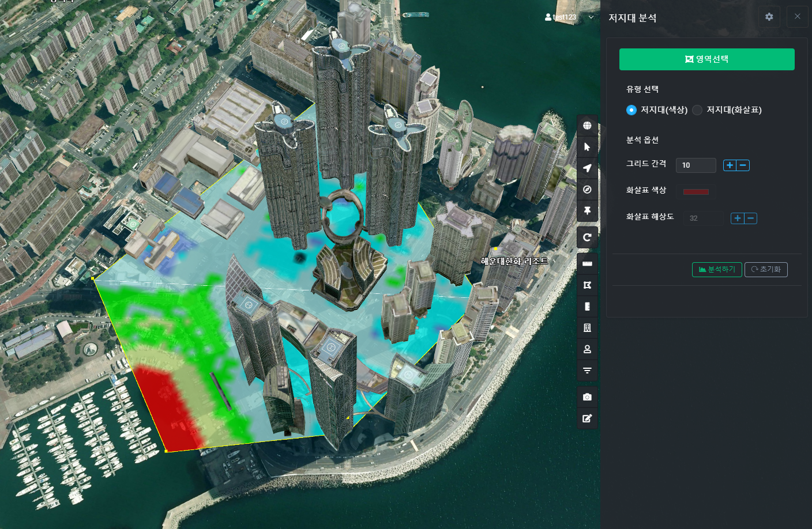Screen dimensions: 812x529
Task: Open settings gear in 저지대 분석 panel
Action: coord(769,17)
